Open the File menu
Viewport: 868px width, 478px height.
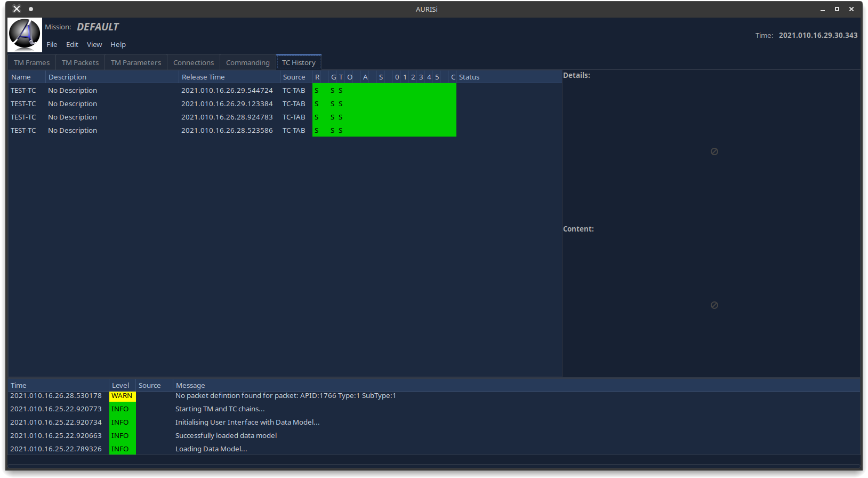(x=52, y=45)
